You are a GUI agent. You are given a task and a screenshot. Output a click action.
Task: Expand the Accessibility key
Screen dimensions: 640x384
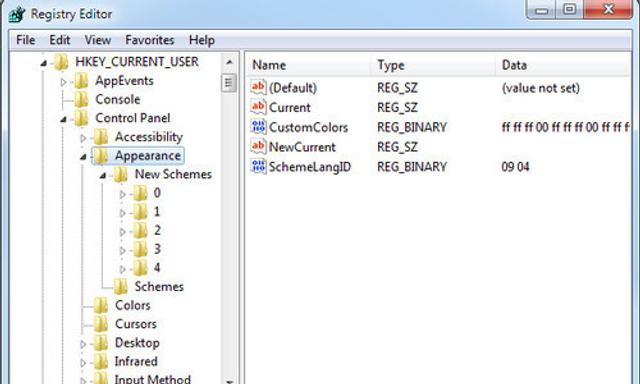83,138
